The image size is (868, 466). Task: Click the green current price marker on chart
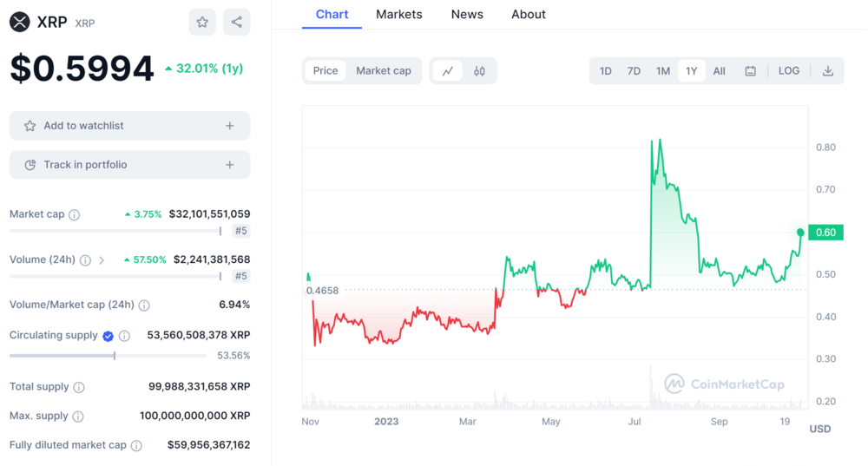[800, 232]
